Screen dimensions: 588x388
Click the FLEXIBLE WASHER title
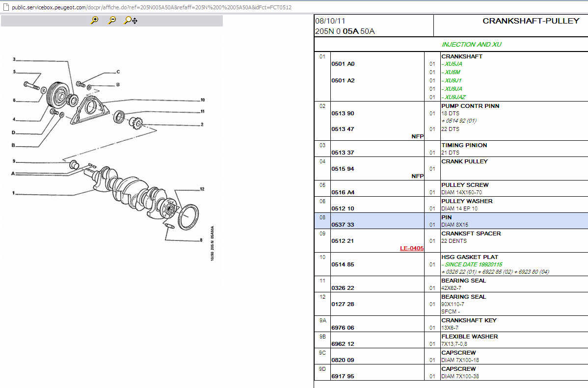tap(470, 336)
